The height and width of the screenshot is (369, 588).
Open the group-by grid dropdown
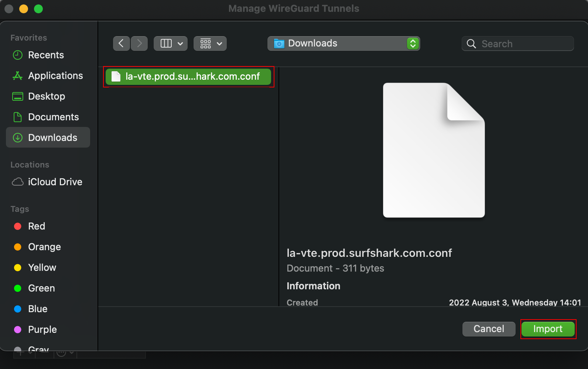(x=210, y=44)
